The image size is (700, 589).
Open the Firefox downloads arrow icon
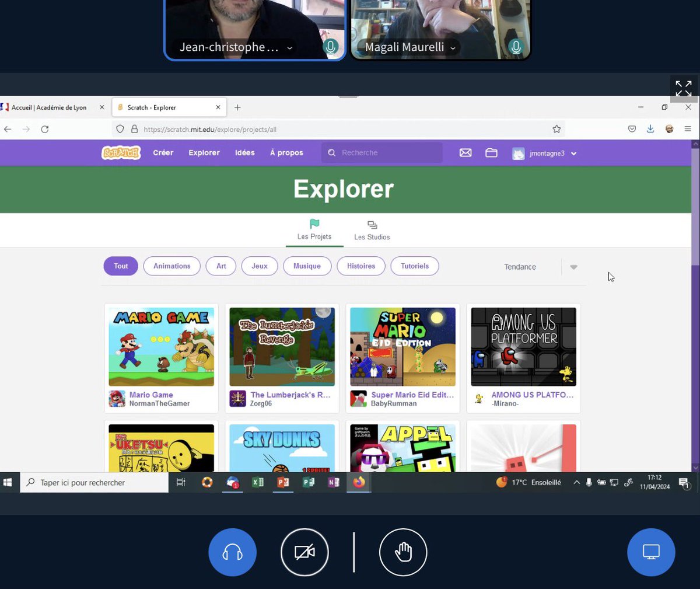(x=650, y=129)
